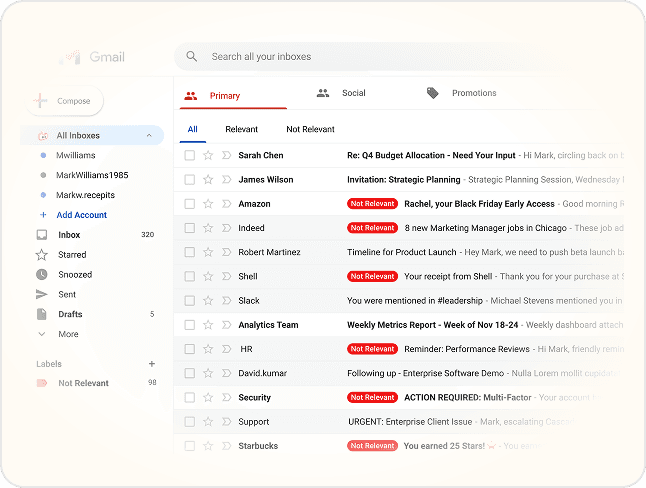Viewport: 646px width, 488px height.
Task: Open the Weekly Metrics Report email
Action: (x=433, y=325)
